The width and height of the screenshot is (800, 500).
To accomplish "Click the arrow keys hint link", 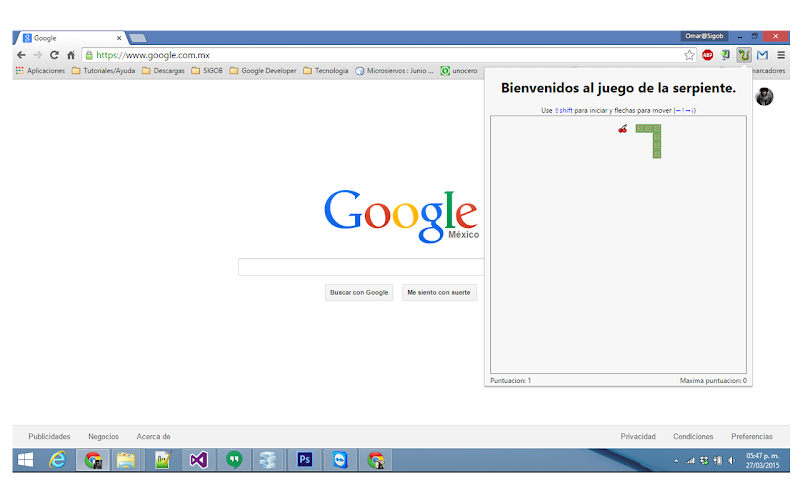I will click(x=685, y=110).
